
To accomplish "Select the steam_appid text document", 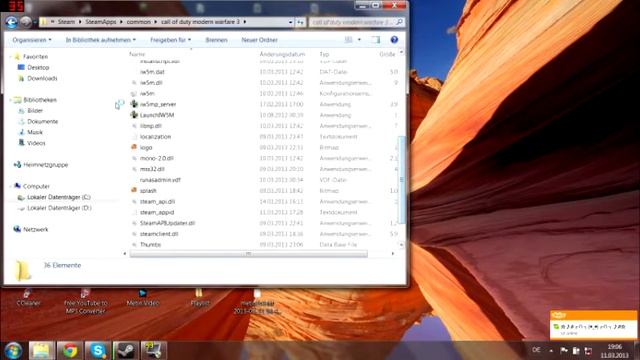I will point(157,212).
